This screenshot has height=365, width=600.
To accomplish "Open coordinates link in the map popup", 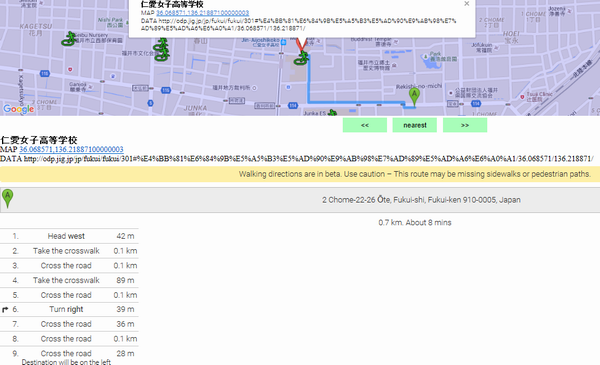I will [202, 13].
